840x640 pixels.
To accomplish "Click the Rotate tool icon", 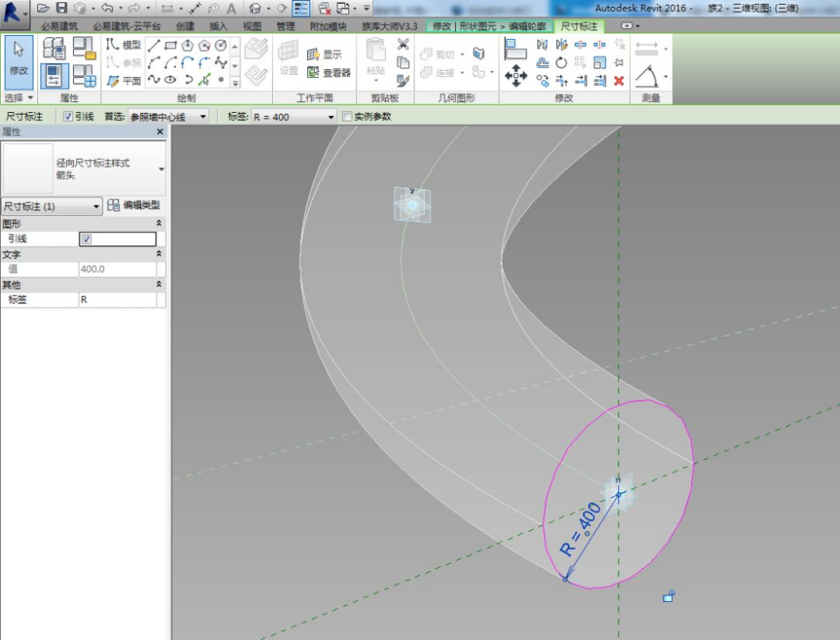I will point(561,63).
